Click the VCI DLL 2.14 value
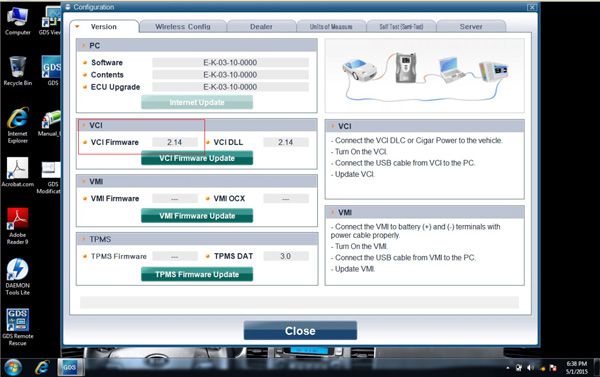Screen dimensions: 600x377 [286, 142]
